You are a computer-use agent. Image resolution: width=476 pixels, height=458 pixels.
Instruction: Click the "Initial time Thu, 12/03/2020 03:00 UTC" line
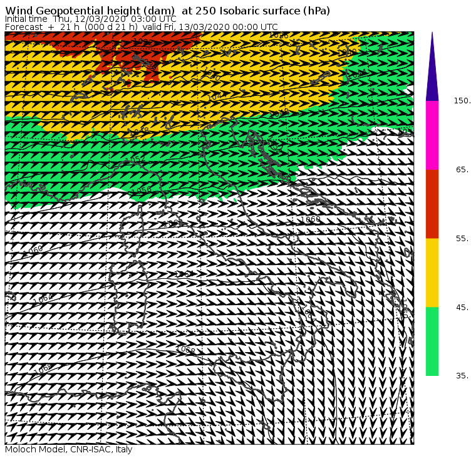[x=90, y=19]
